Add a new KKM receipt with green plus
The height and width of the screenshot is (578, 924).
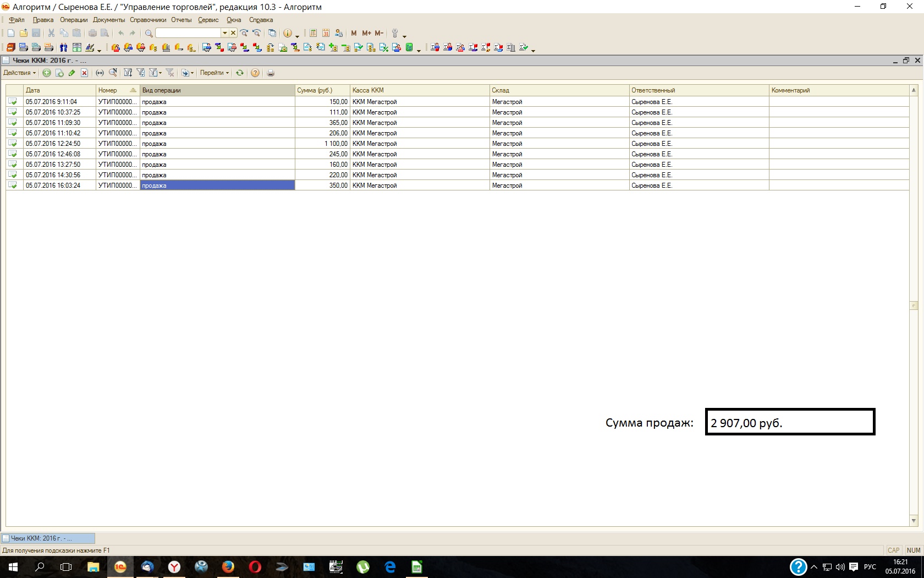(47, 73)
